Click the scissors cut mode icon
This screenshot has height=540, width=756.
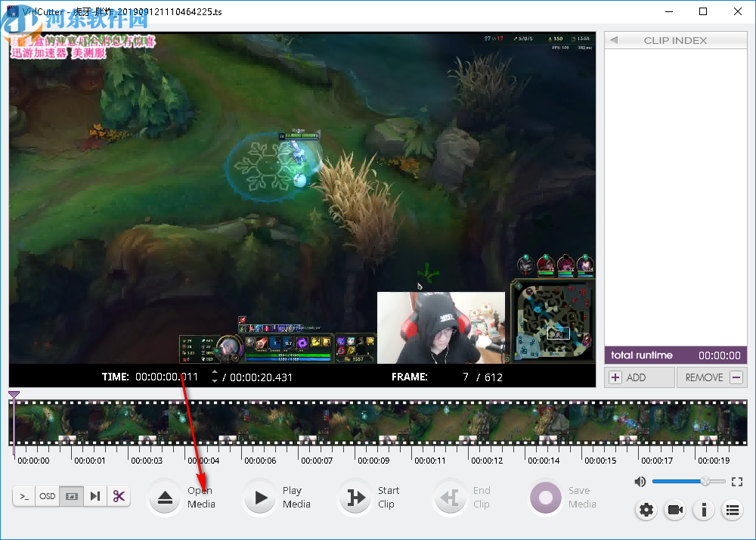click(119, 496)
